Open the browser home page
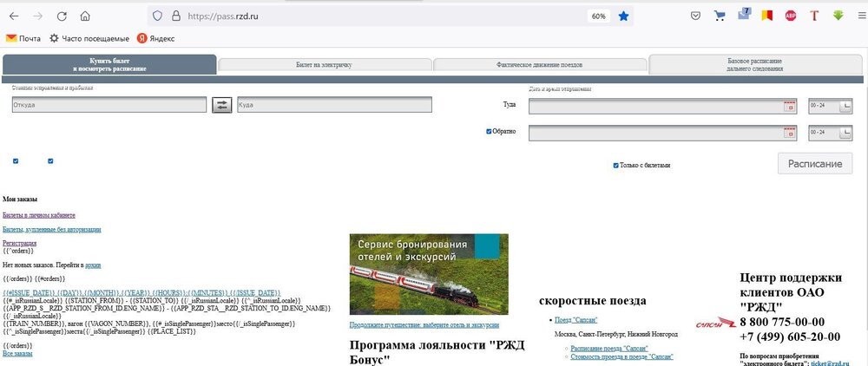 pos(85,16)
